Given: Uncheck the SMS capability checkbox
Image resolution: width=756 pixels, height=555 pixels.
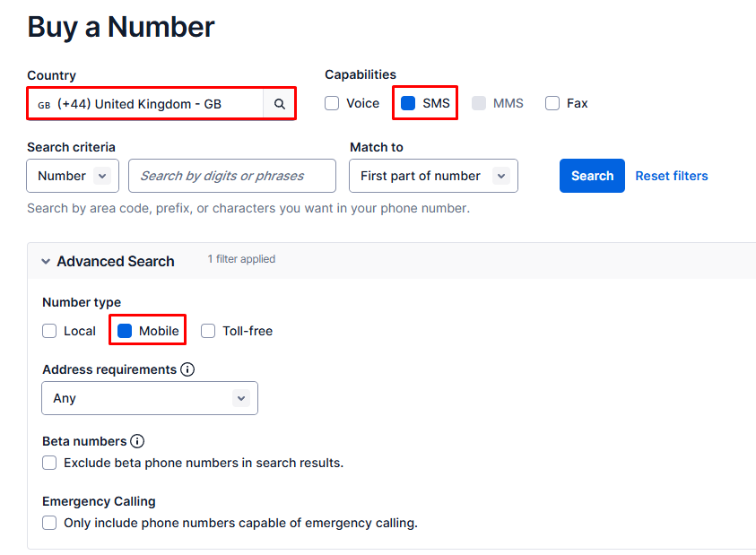Looking at the screenshot, I should click(408, 103).
